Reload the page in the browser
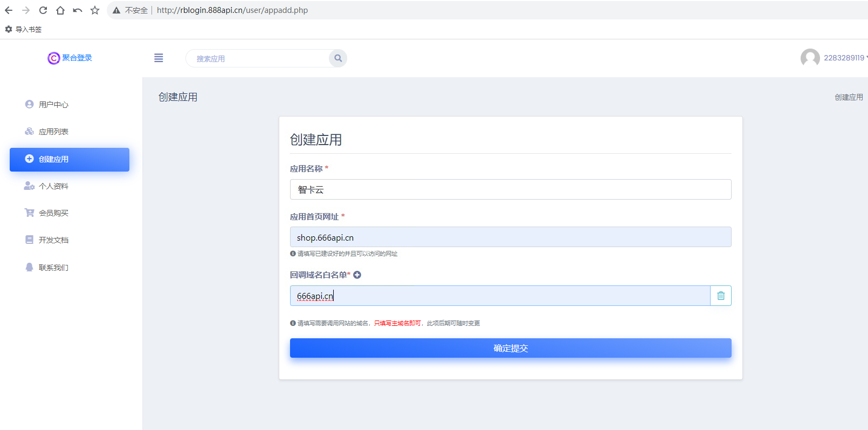868x430 pixels. click(x=43, y=10)
